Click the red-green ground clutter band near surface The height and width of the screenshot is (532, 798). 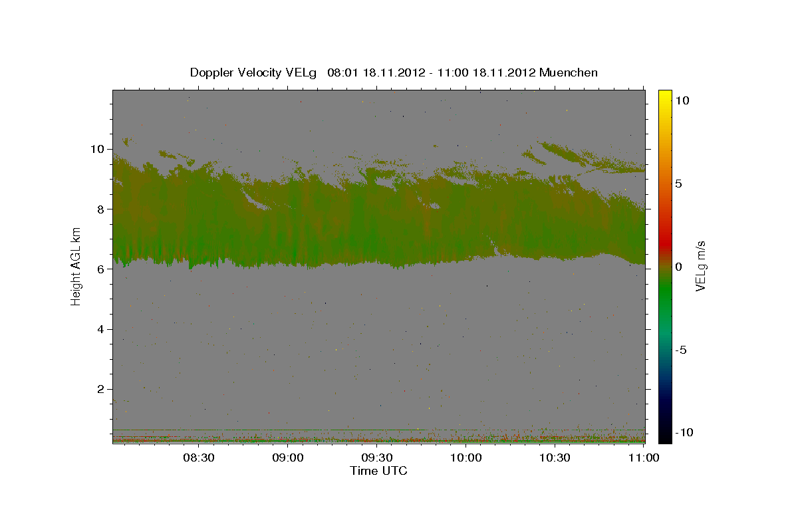378,439
